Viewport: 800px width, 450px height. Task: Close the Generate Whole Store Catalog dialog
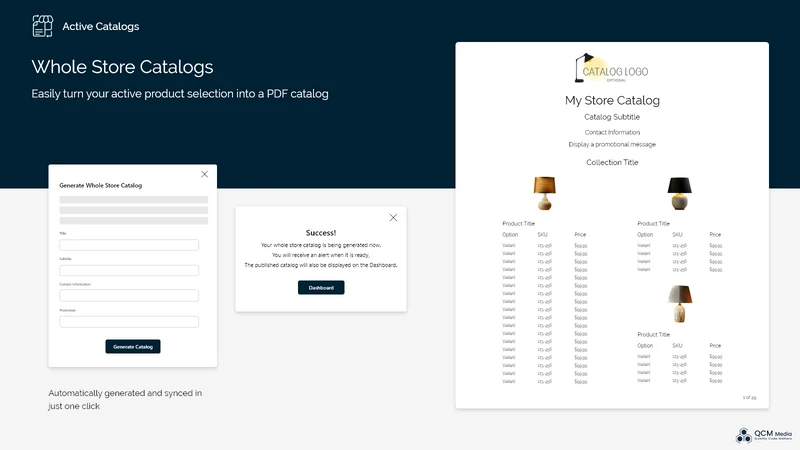click(x=205, y=174)
